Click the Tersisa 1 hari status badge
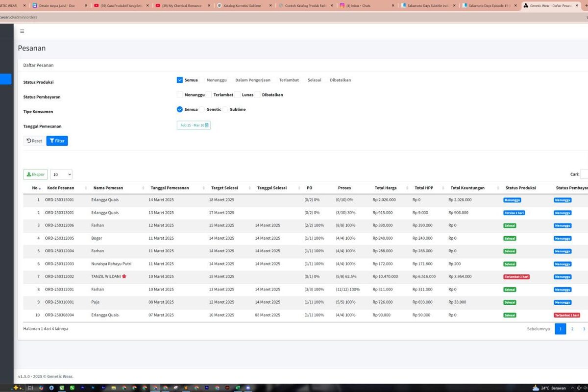Image resolution: width=588 pixels, height=392 pixels. [514, 213]
